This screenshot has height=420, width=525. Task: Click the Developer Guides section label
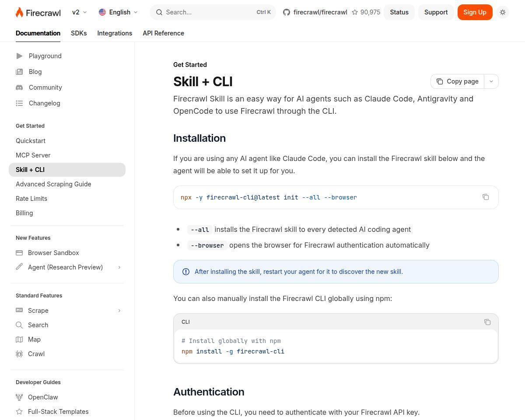(38, 382)
